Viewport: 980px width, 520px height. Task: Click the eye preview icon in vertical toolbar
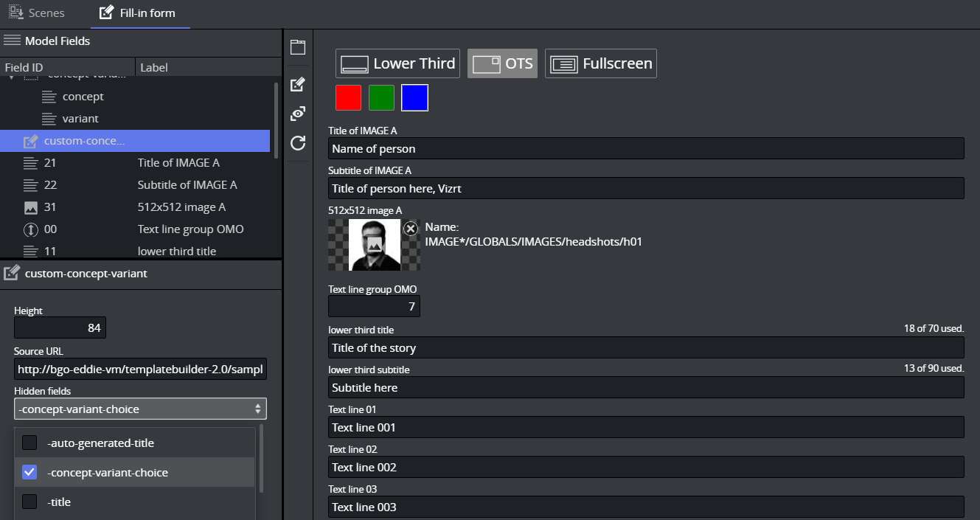tap(298, 114)
